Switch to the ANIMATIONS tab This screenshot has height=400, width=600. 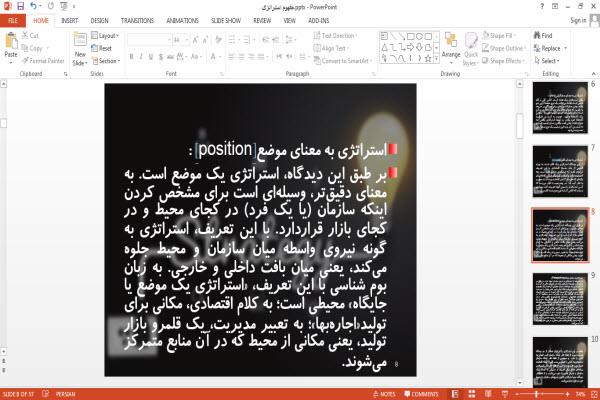(x=183, y=21)
